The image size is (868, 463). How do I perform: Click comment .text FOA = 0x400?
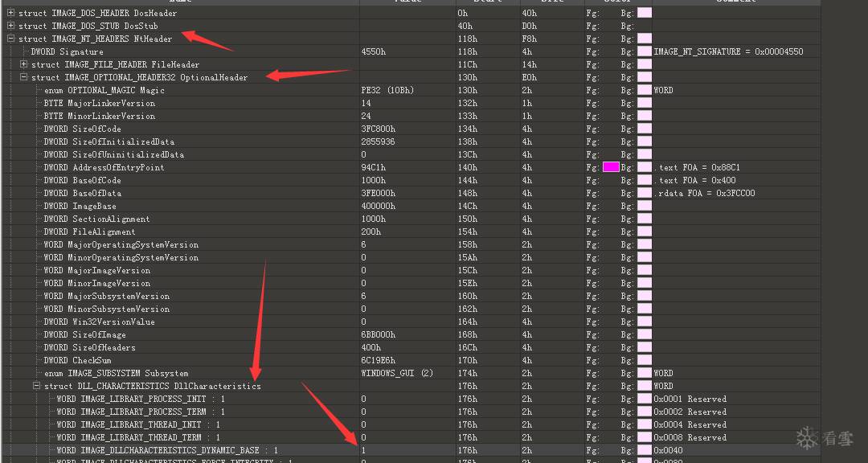pos(694,180)
